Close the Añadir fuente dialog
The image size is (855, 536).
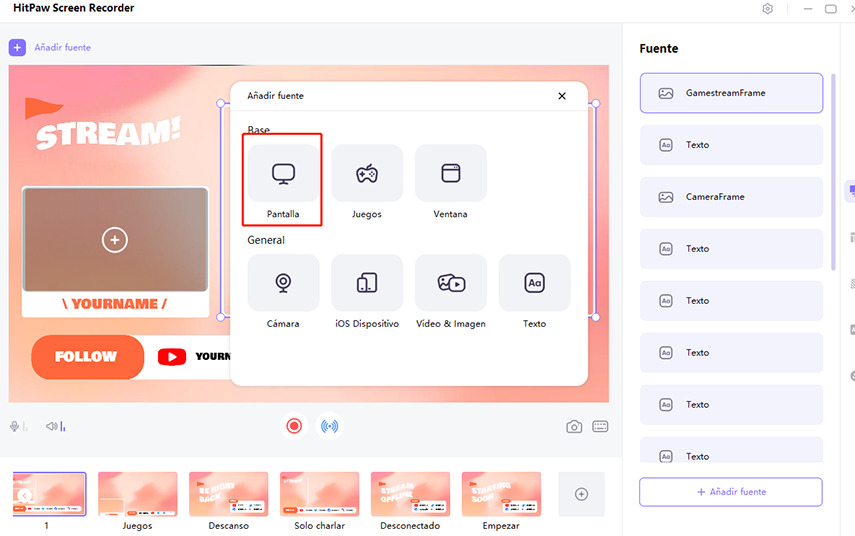pyautogui.click(x=562, y=96)
